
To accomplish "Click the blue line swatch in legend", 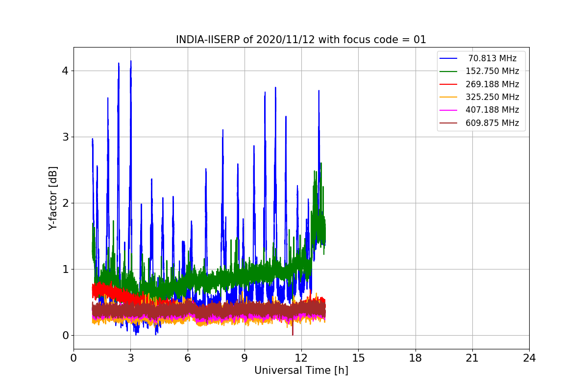I will tap(449, 58).
